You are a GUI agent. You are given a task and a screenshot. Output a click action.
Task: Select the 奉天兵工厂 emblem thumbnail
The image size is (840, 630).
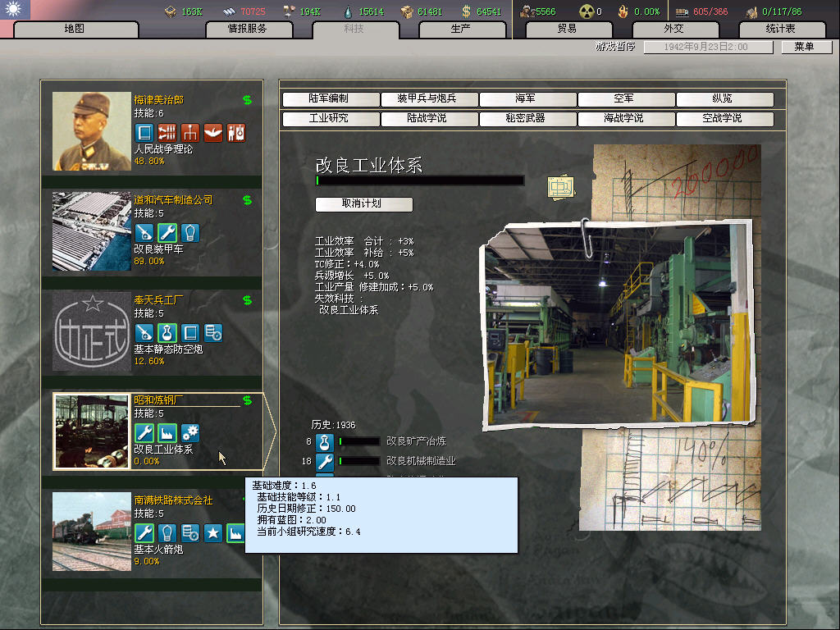[92, 331]
